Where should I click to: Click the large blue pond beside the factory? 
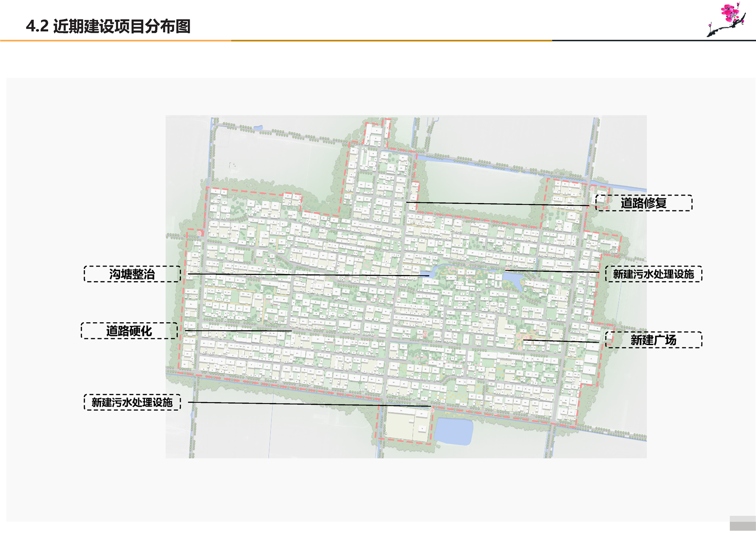[x=454, y=431]
